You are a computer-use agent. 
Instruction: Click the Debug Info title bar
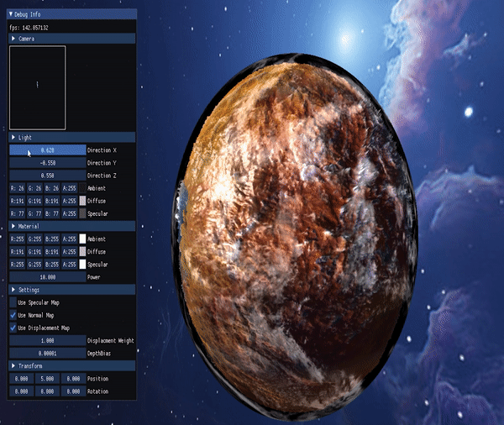tap(72, 14)
